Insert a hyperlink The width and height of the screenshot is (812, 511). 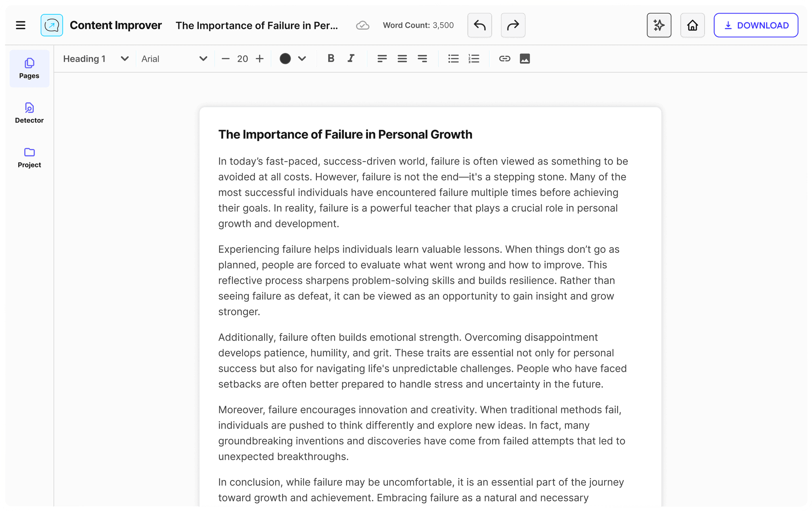pos(505,59)
